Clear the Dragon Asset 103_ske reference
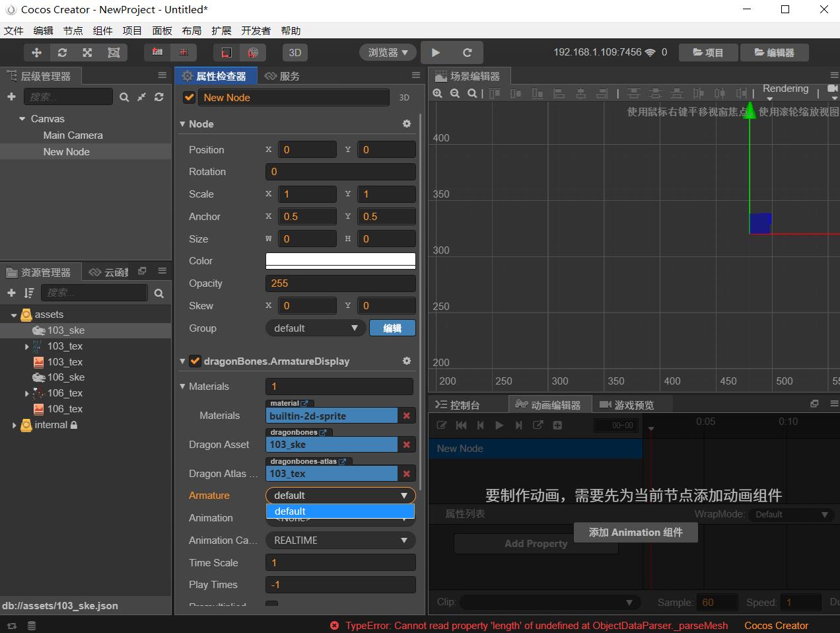 pos(407,445)
